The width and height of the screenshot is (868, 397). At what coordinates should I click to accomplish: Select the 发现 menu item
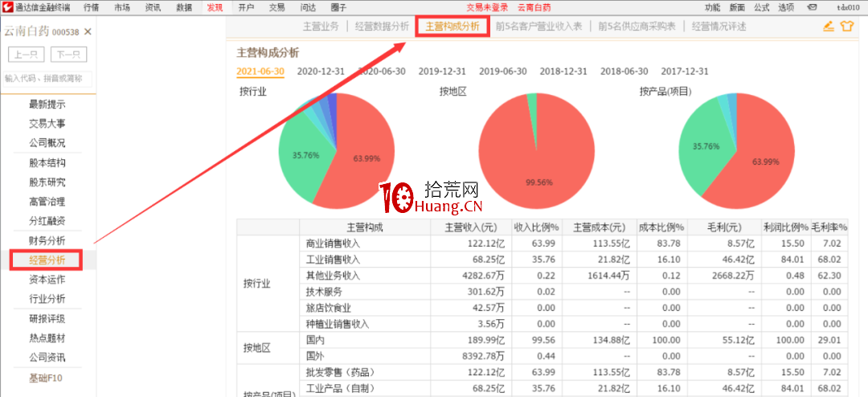[215, 7]
